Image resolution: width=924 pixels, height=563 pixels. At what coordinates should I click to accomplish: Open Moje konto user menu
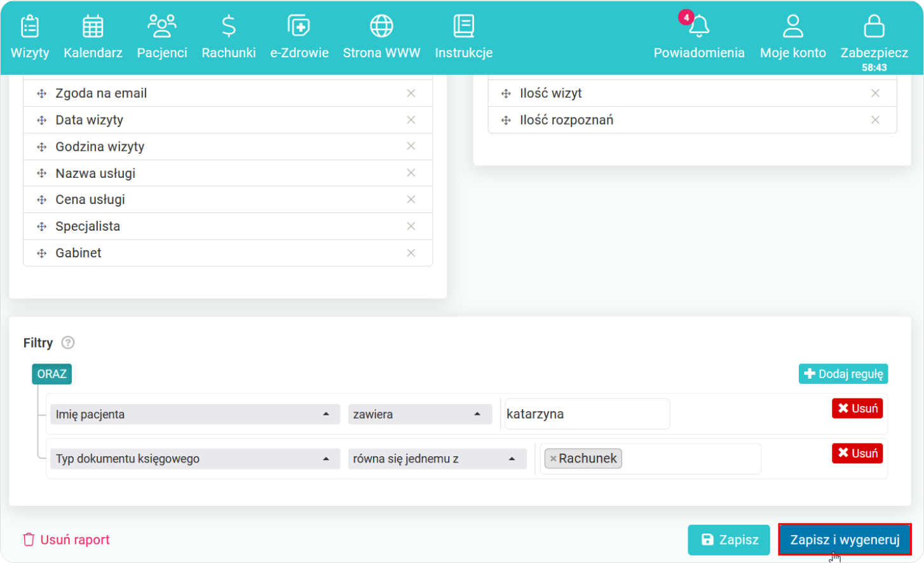coord(793,37)
